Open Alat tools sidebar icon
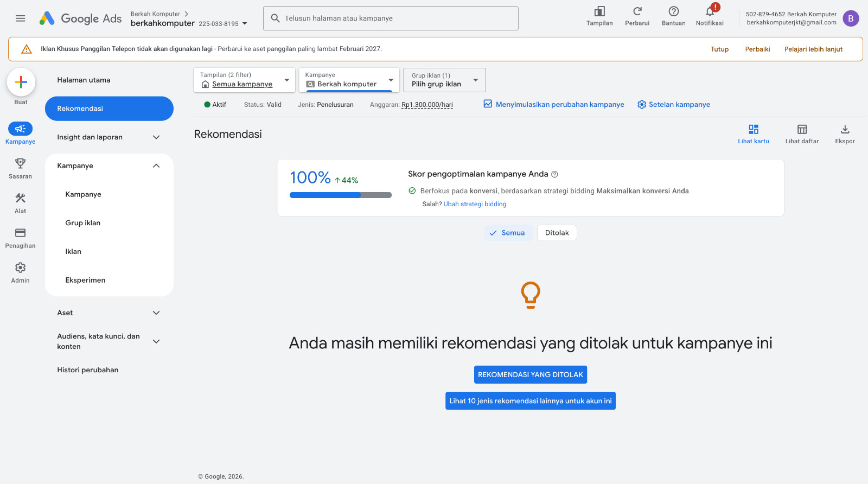 (21, 198)
